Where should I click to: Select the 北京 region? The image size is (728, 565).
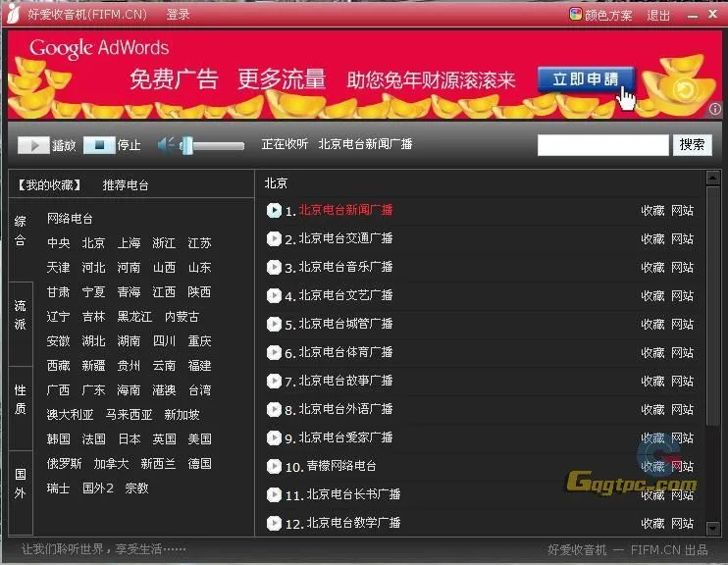click(93, 243)
